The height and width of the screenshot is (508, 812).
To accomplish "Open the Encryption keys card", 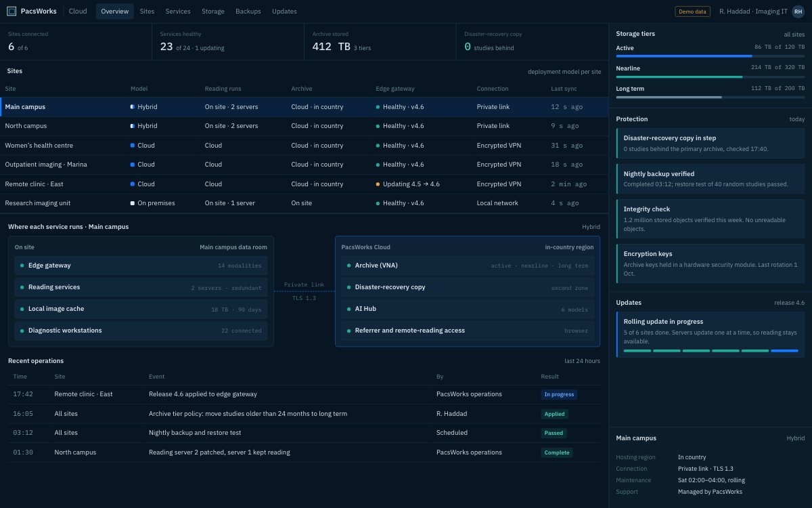I will click(710, 263).
